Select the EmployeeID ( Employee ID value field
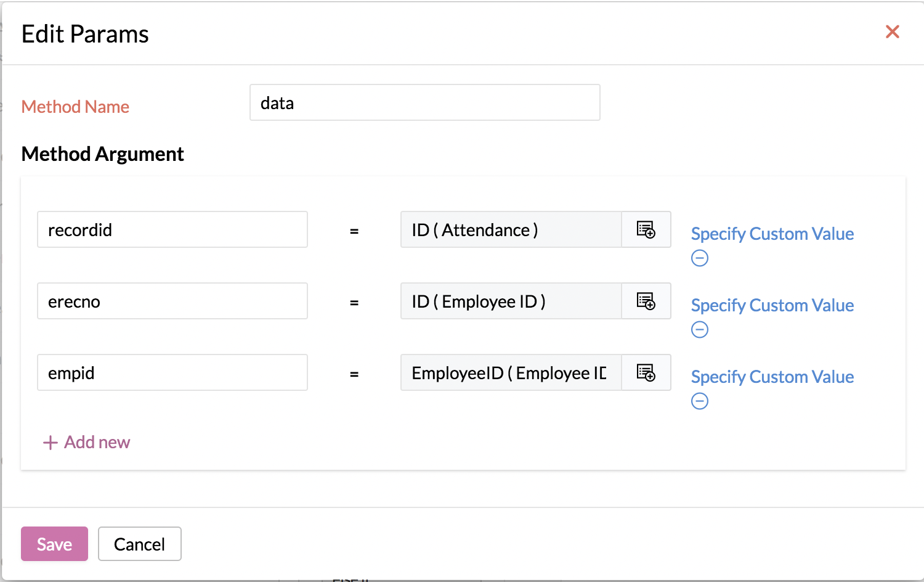The image size is (924, 582). (511, 373)
